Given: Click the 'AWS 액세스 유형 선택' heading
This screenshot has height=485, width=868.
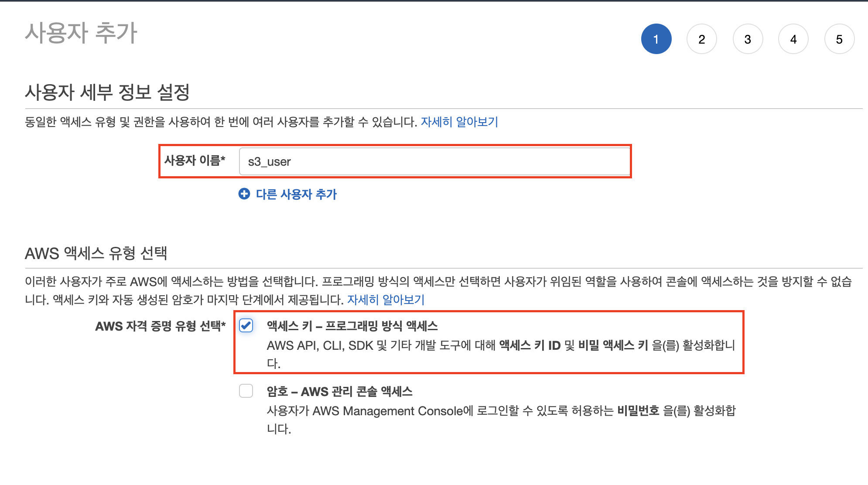Looking at the screenshot, I should coord(96,253).
